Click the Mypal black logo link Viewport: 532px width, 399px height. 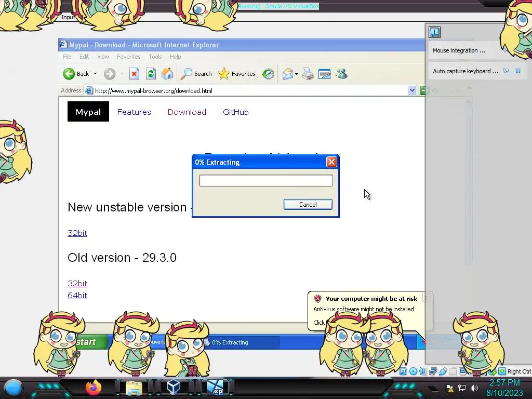88,112
